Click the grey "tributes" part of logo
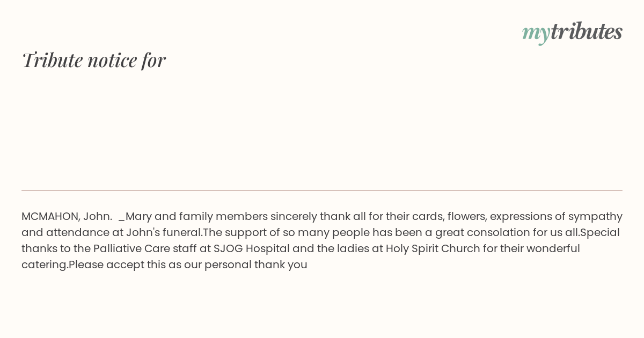The width and height of the screenshot is (644, 338). tap(587, 31)
